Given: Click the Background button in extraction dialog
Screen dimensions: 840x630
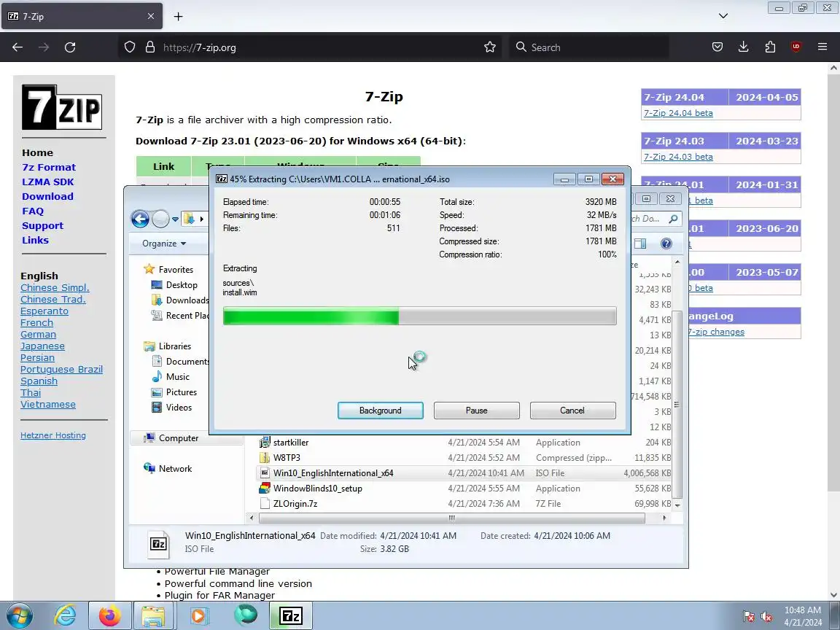Looking at the screenshot, I should tap(381, 411).
